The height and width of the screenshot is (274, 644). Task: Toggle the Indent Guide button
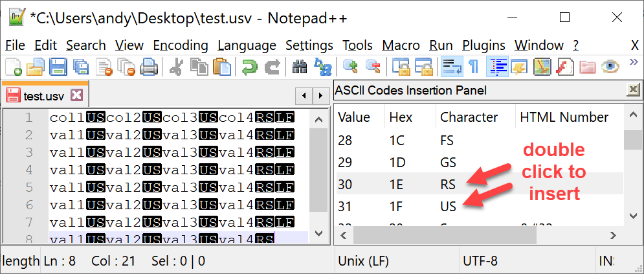497,66
